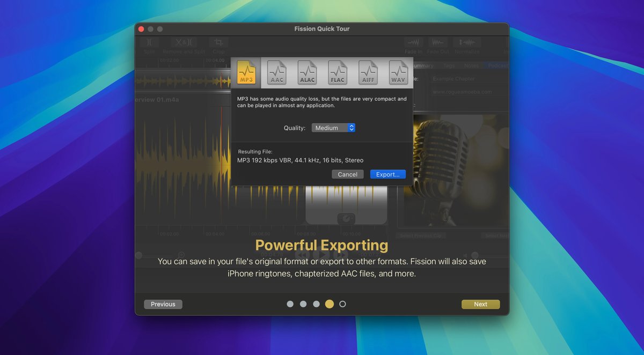644x355 pixels.
Task: Jump to the first tour page dot
Action: coord(290,304)
